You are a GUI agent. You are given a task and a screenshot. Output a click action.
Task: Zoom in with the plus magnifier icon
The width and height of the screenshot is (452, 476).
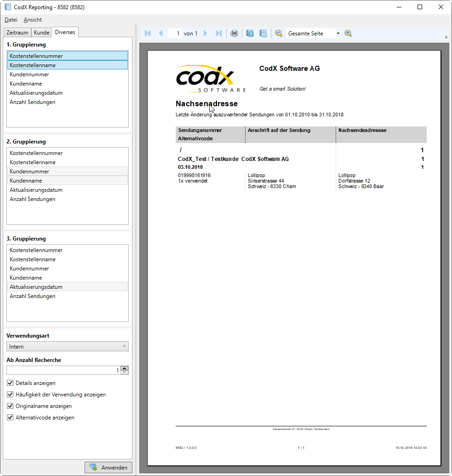348,33
